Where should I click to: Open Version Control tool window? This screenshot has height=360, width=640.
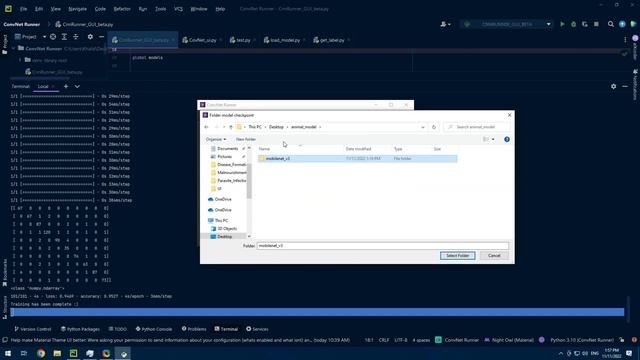click(33, 329)
